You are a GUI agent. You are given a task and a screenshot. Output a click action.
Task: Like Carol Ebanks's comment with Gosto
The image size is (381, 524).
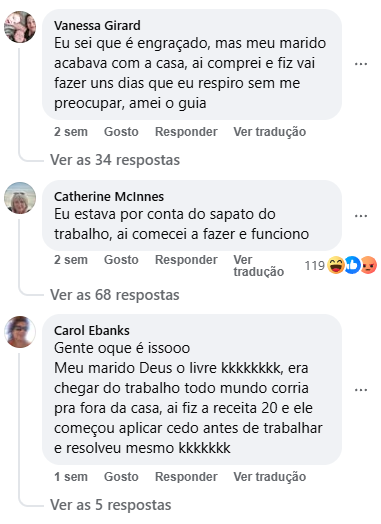click(121, 477)
